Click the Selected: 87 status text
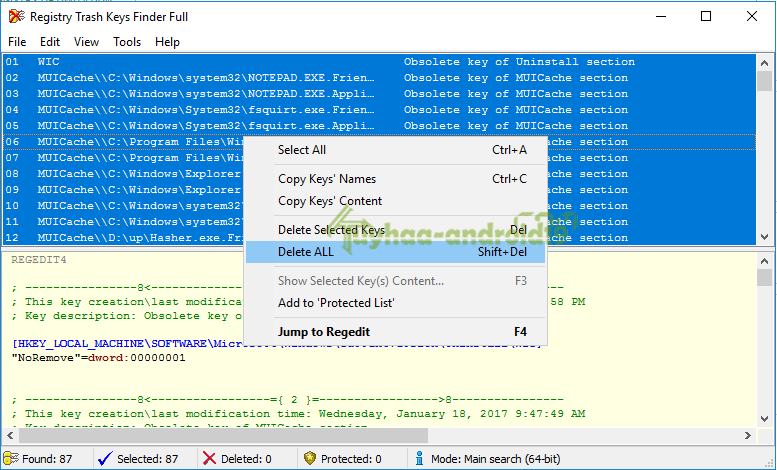 [x=148, y=459]
